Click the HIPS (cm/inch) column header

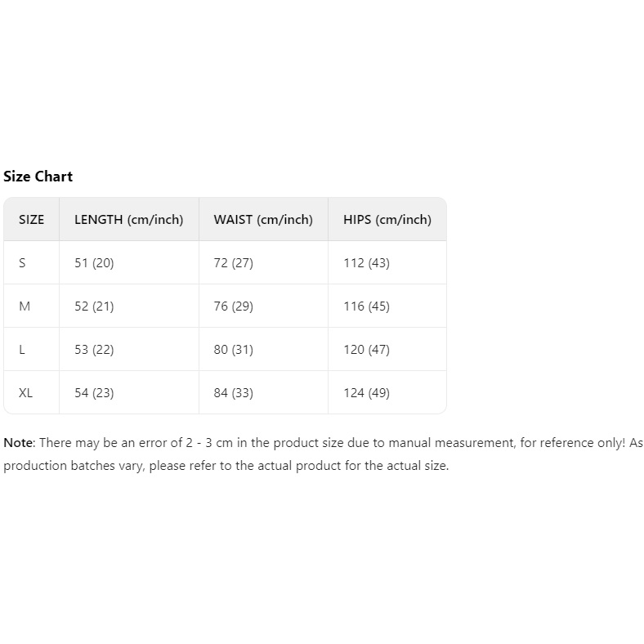[x=387, y=219]
